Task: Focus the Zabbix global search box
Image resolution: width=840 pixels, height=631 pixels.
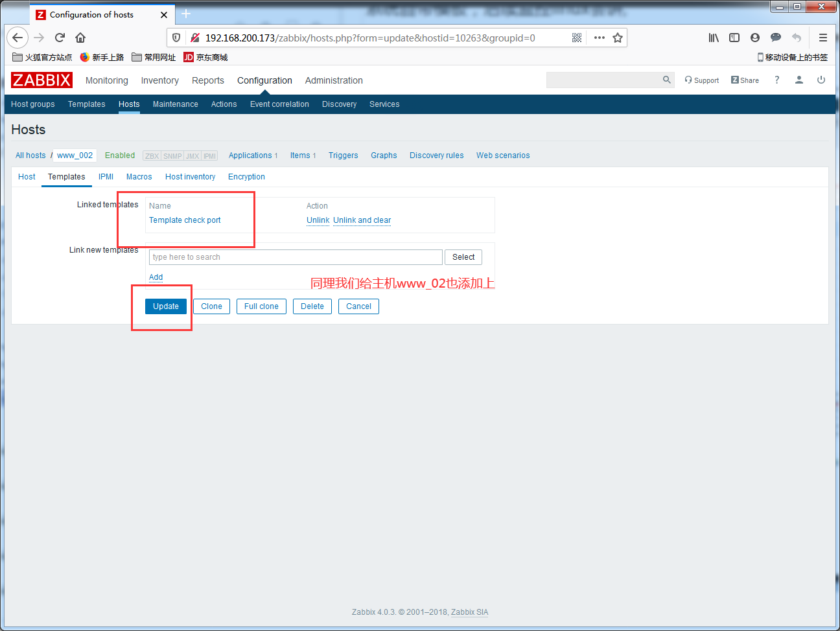Action: [603, 80]
